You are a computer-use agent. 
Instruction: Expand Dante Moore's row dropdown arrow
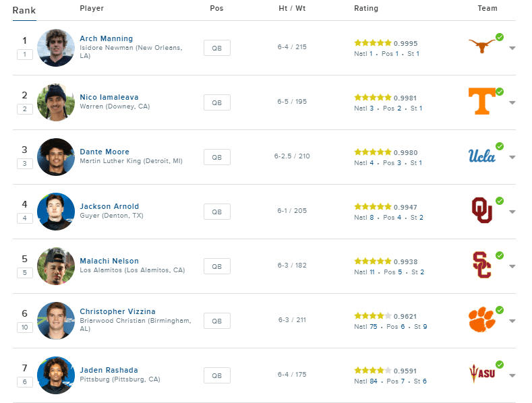pos(512,158)
